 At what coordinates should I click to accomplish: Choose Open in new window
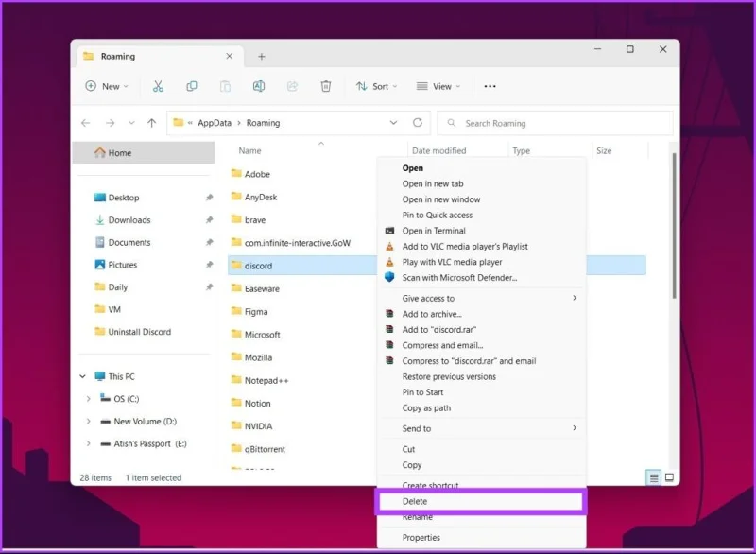click(481, 199)
